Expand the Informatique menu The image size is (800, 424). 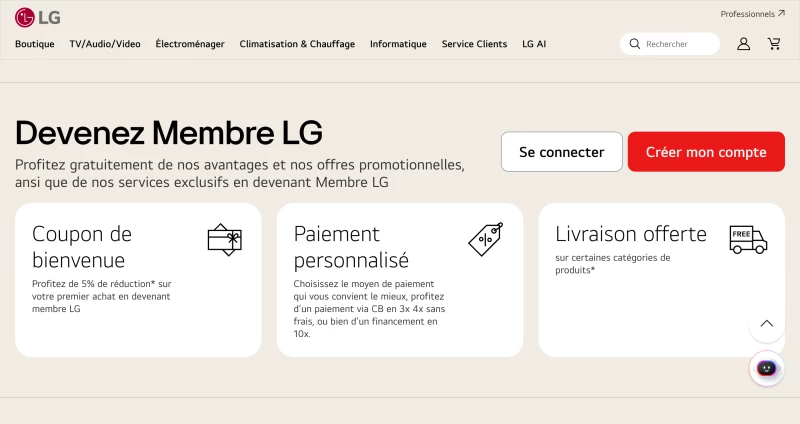pos(398,44)
